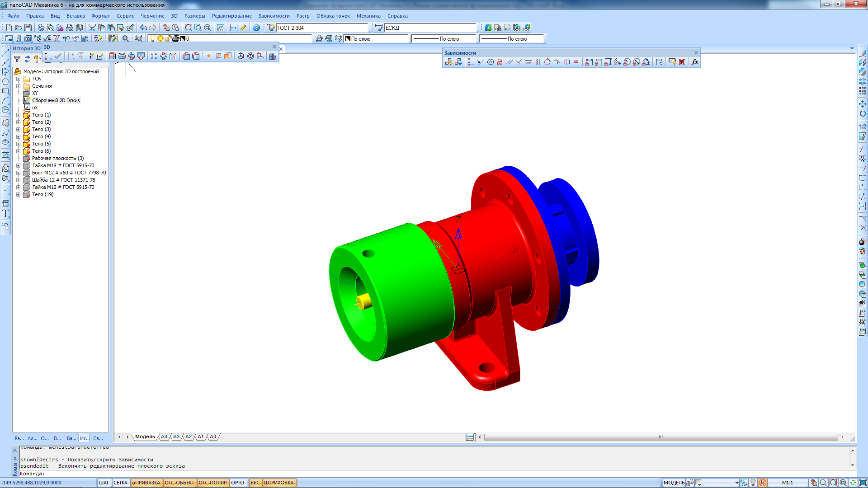The image size is (868, 488).
Task: Apply the Equal constraint icon
Action: (576, 62)
